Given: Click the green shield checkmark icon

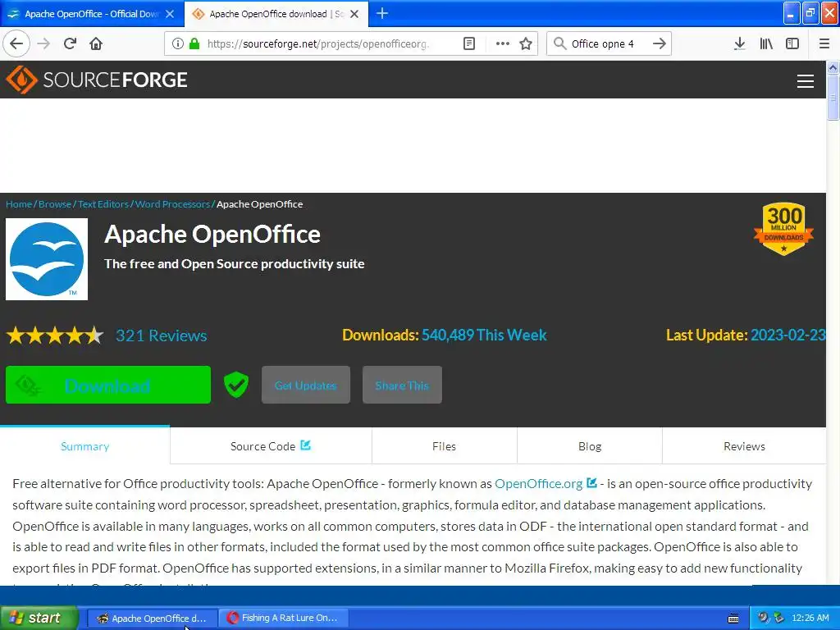Looking at the screenshot, I should pyautogui.click(x=236, y=385).
